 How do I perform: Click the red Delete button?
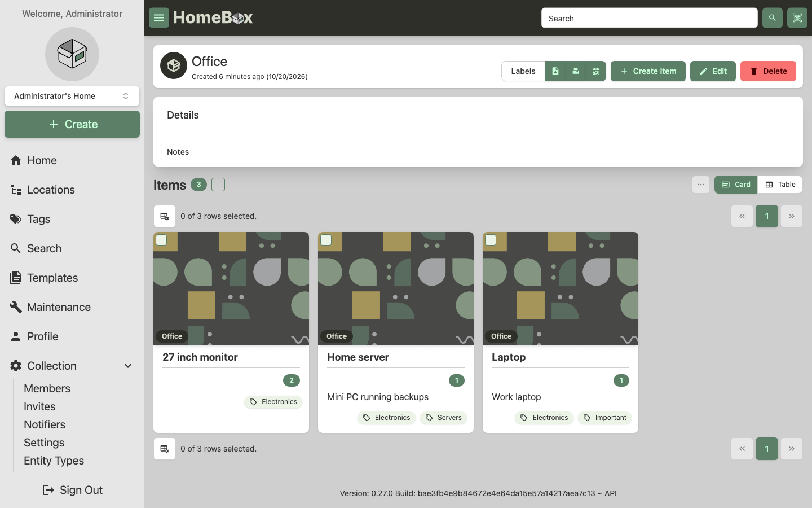coord(768,71)
